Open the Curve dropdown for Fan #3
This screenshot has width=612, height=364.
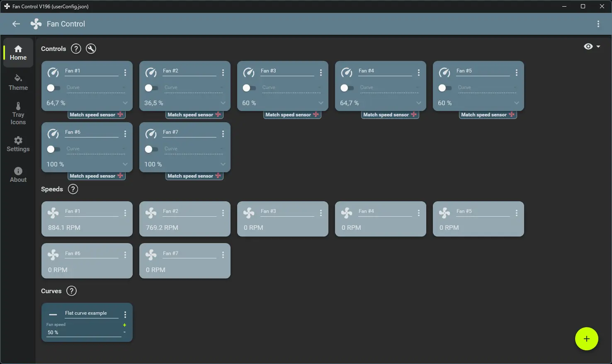(x=291, y=88)
